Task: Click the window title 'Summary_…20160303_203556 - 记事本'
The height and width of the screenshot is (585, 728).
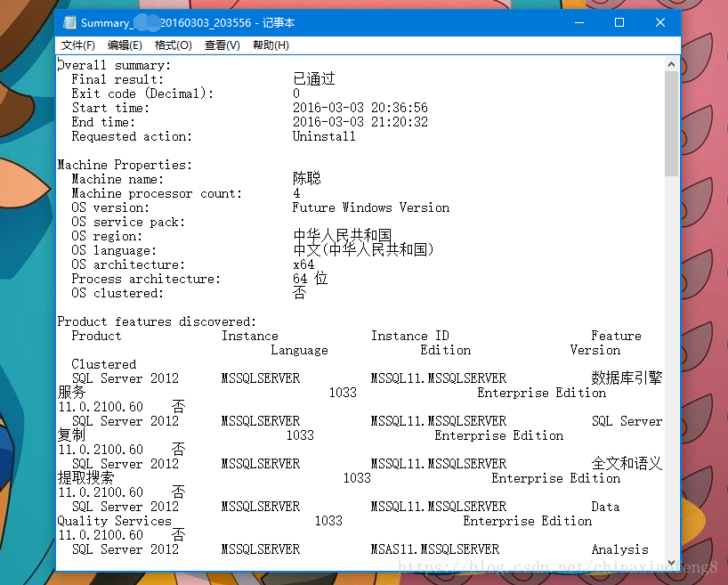Action: coord(188,23)
